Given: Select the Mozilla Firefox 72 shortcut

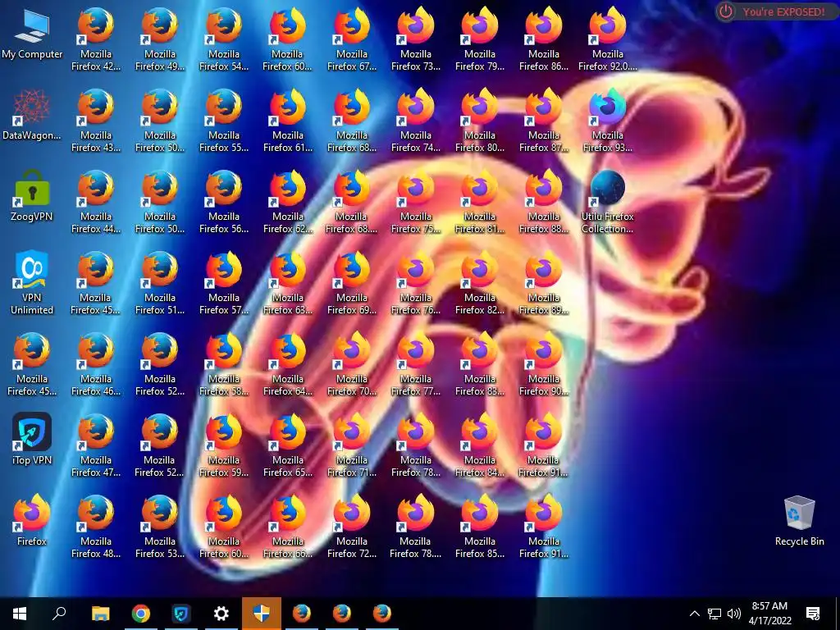Looking at the screenshot, I should point(352,526).
